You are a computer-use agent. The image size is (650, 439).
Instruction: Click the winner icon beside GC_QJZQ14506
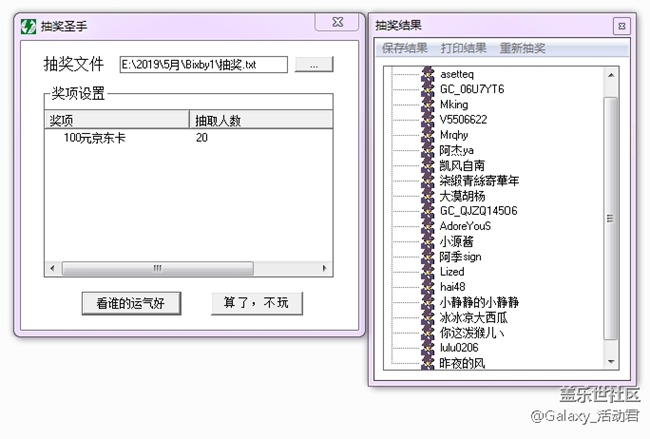[x=428, y=211]
